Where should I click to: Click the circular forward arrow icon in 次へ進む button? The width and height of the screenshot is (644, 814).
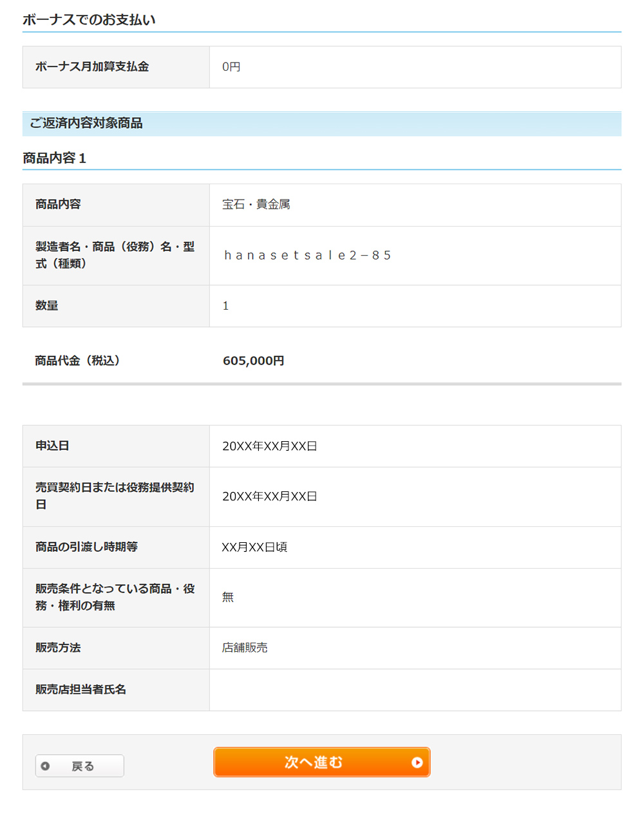tap(418, 762)
